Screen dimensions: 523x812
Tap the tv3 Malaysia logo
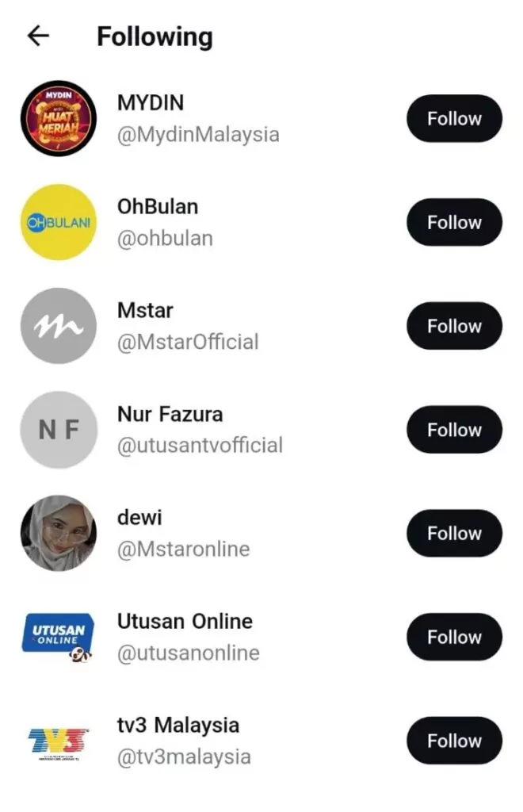tap(58, 741)
